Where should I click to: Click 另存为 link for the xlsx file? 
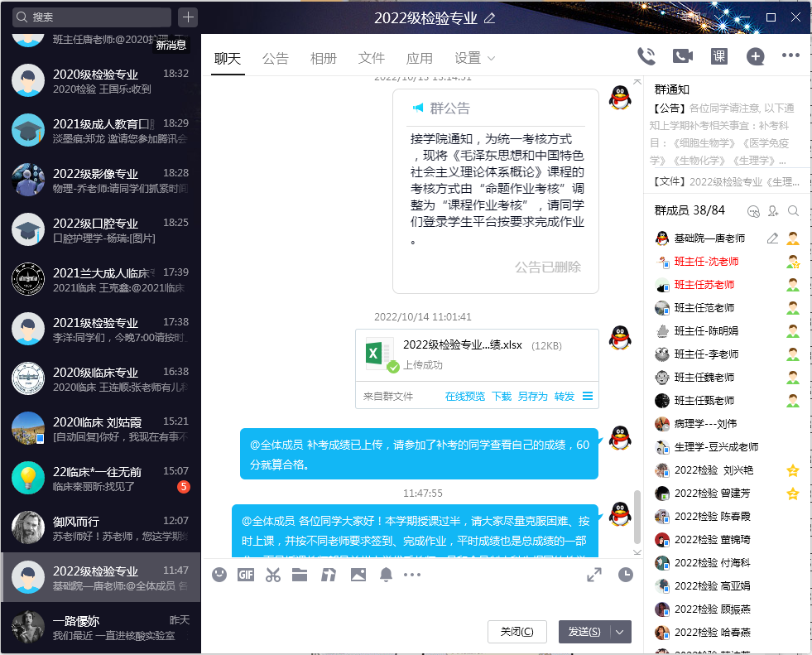[x=532, y=397]
